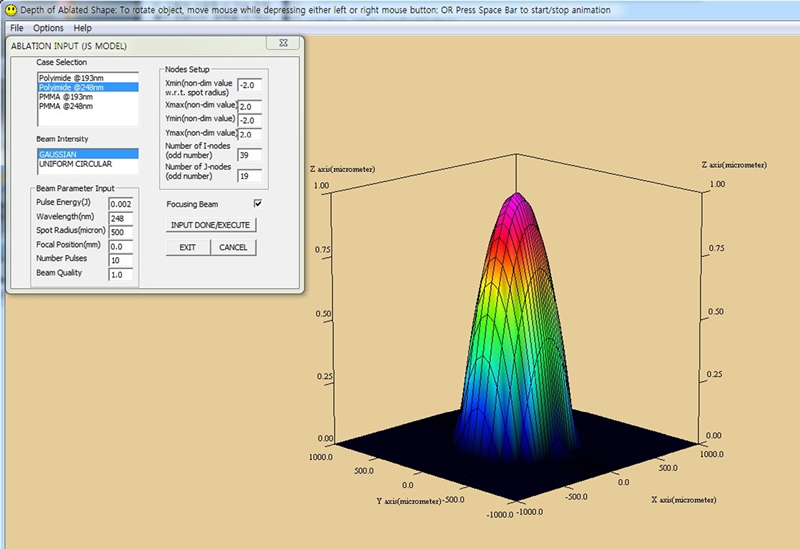Select PMMA @193nm in case list
This screenshot has width=800, height=549.
click(x=66, y=96)
